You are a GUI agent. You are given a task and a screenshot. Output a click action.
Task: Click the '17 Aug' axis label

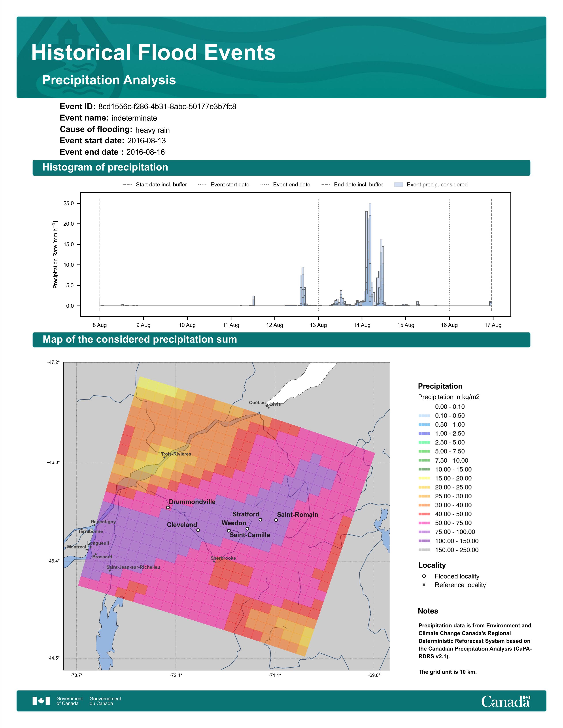point(493,325)
